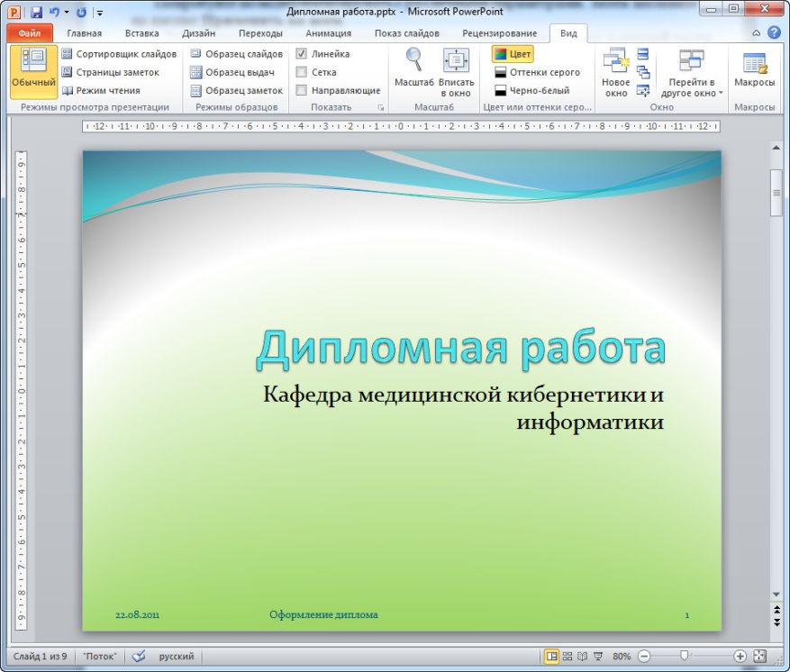Screen dimensions: 790x672
Task: Open the Показать group dialog launcher
Action: tap(381, 108)
